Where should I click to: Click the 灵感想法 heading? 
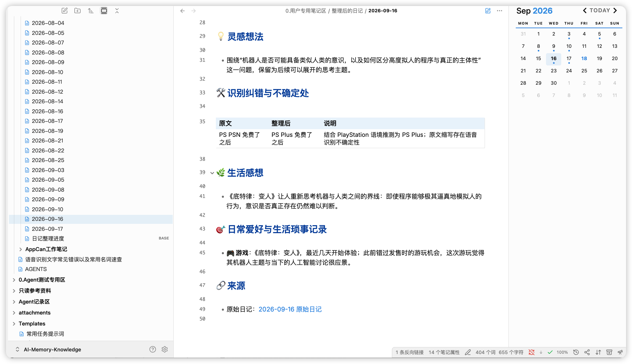pyautogui.click(x=245, y=37)
